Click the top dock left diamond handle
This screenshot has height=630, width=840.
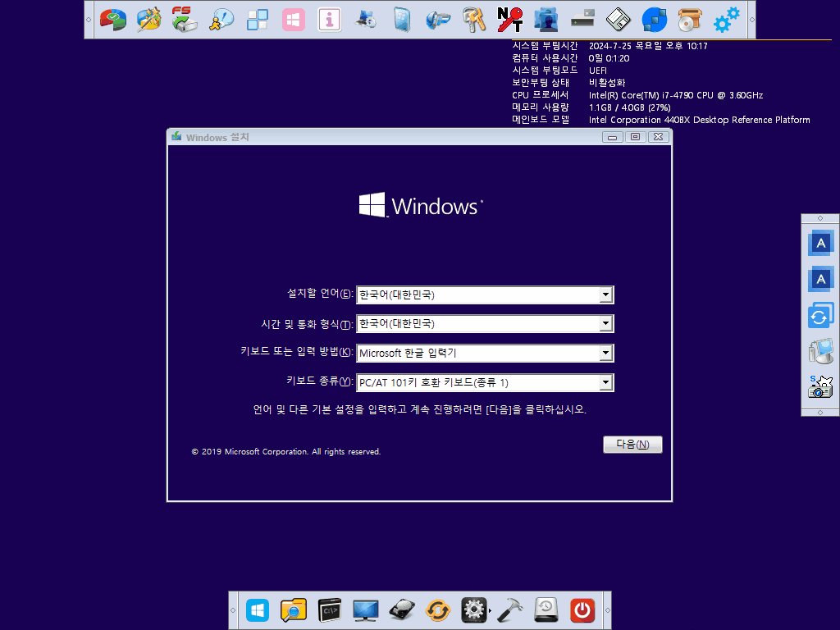tap(89, 20)
